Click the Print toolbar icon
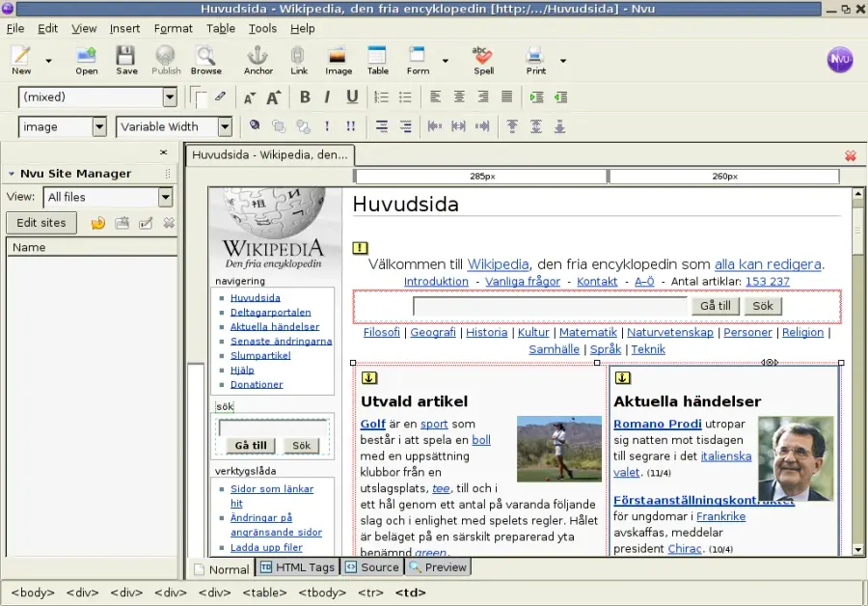Viewport: 868px width, 606px height. [536, 60]
